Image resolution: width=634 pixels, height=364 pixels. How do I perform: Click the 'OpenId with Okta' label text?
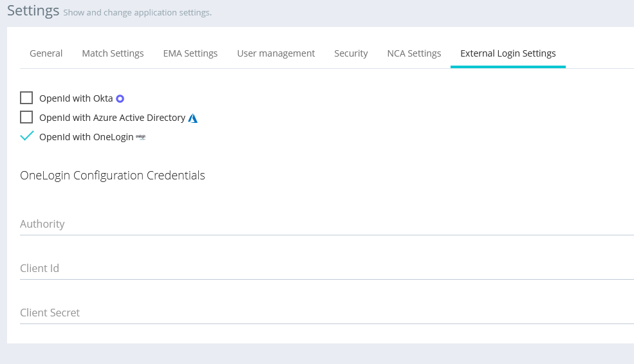[76, 98]
